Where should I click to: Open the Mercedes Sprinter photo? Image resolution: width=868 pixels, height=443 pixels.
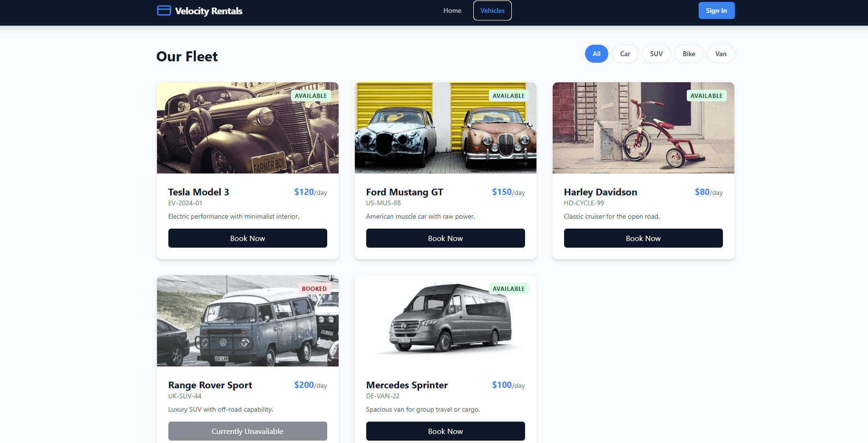coord(446,321)
